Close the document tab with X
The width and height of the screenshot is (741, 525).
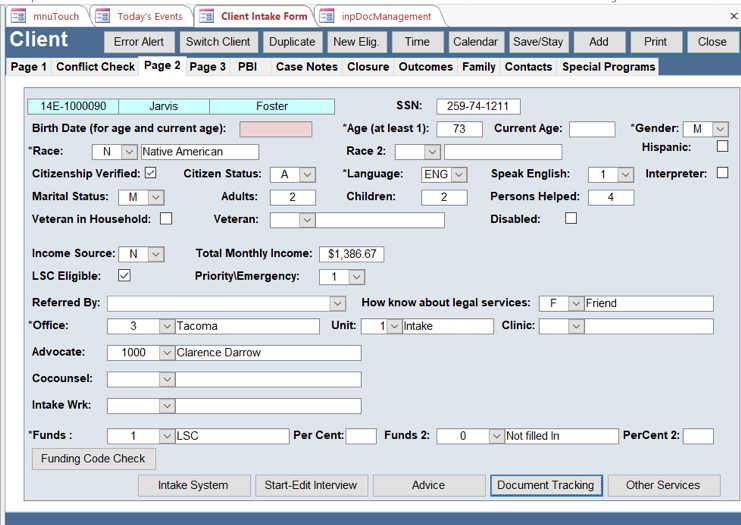734,16
